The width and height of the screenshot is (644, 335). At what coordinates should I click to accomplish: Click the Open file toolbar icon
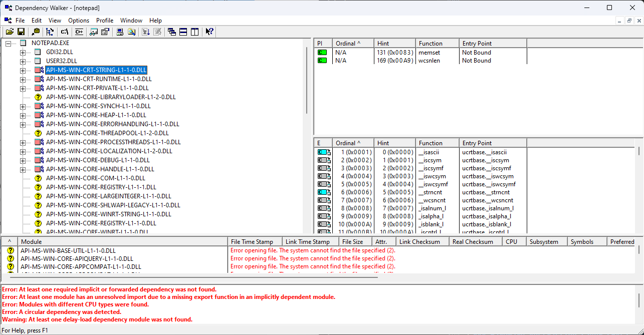point(10,32)
